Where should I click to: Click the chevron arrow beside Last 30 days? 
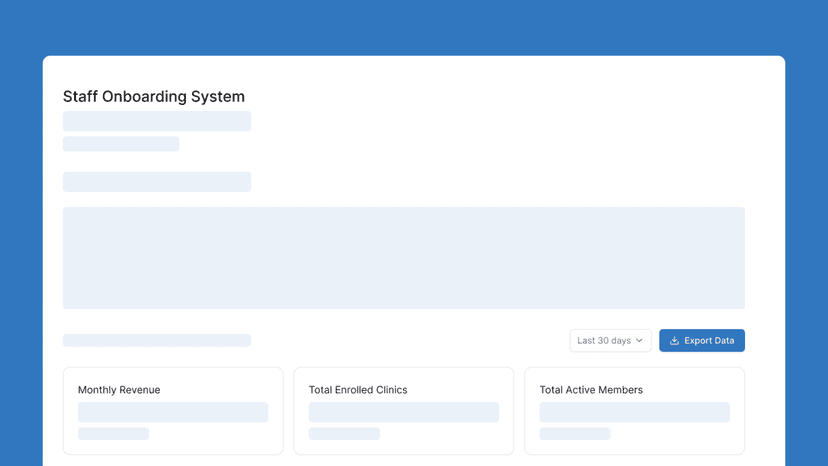point(640,341)
